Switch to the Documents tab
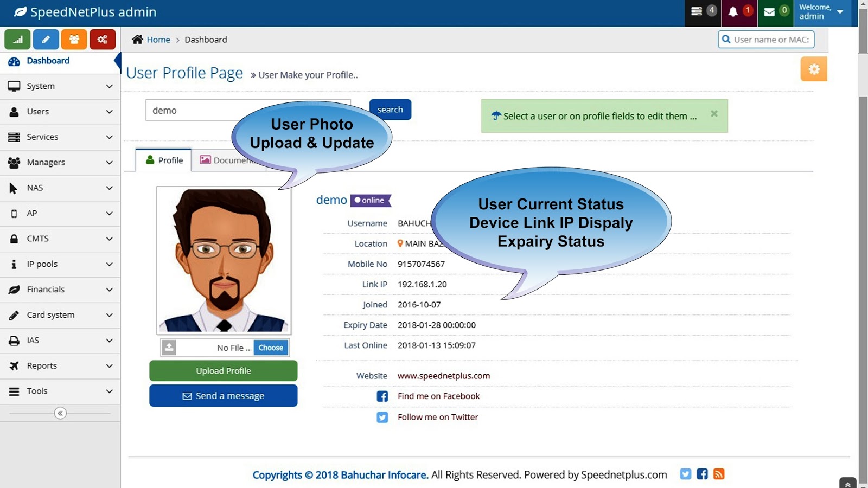Image resolution: width=868 pixels, height=488 pixels. [228, 160]
